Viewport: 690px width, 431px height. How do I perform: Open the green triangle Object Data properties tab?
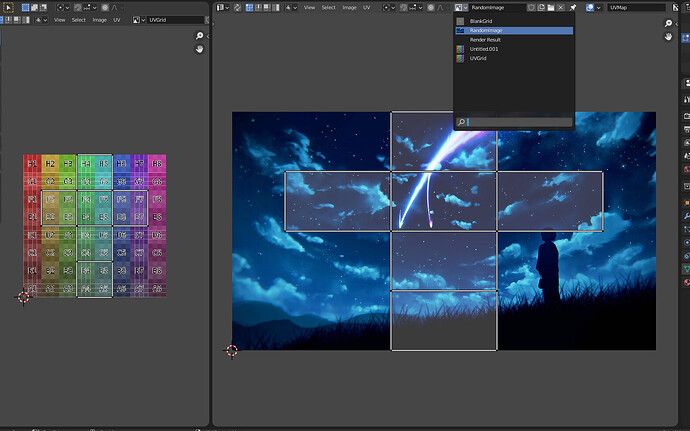686,269
